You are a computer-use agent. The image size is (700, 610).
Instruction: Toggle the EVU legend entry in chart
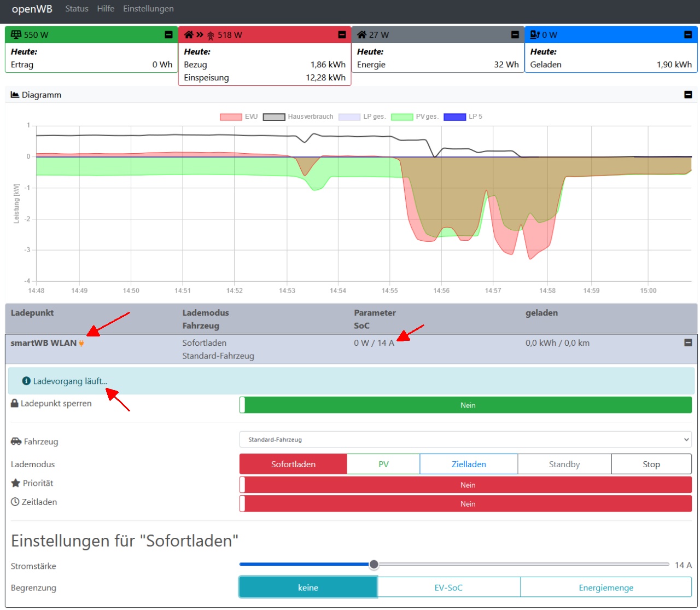coord(239,117)
